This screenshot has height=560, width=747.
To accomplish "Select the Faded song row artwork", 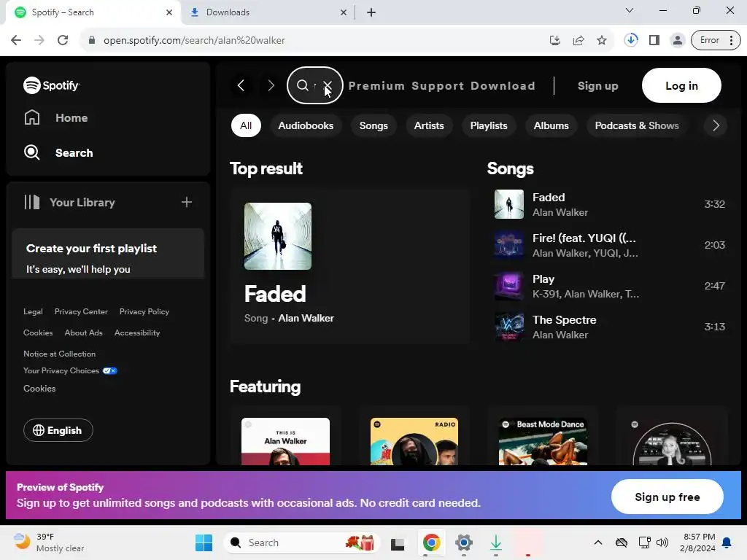I will click(508, 204).
